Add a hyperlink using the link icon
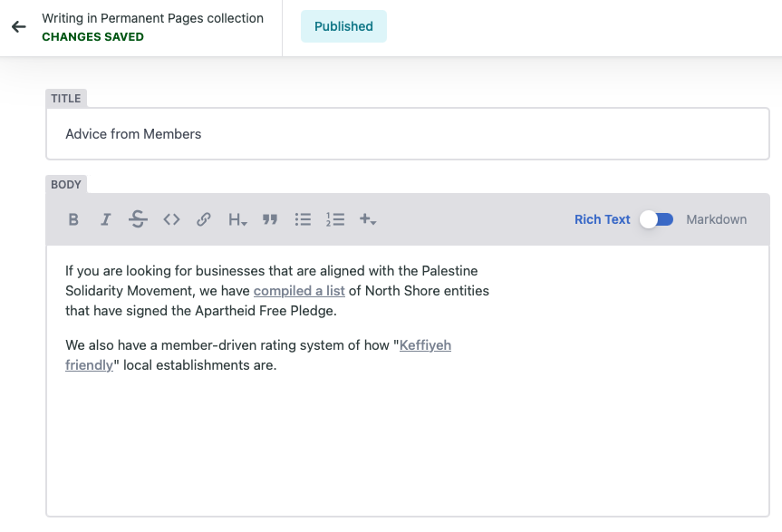782x532 pixels. click(203, 219)
